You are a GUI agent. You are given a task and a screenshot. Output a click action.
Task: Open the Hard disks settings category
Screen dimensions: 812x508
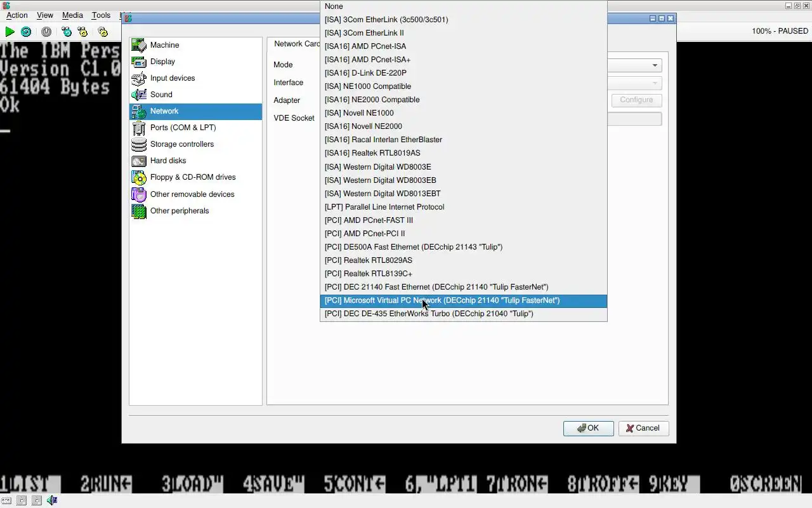pos(195,161)
